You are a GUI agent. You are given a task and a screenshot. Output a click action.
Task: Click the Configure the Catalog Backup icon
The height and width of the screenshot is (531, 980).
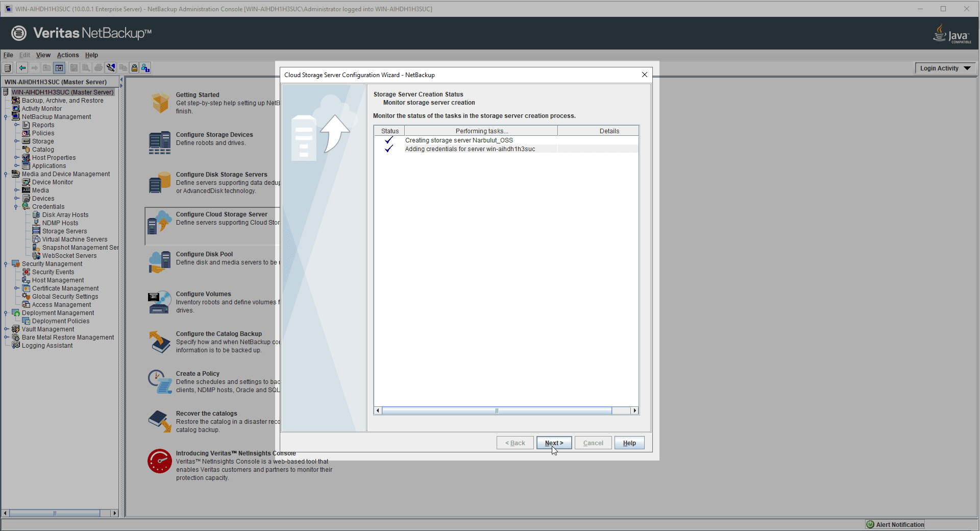159,342
